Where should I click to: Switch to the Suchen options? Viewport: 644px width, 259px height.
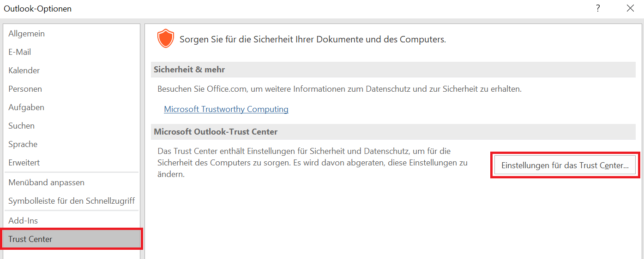tap(21, 126)
